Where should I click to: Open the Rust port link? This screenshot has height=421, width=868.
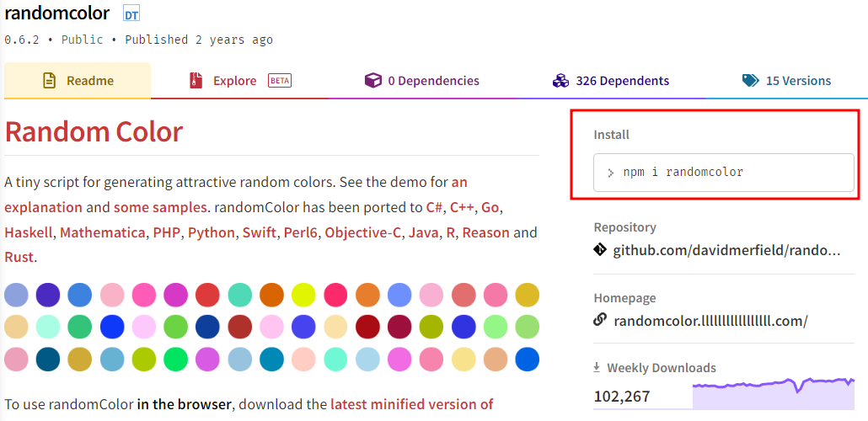click(19, 258)
